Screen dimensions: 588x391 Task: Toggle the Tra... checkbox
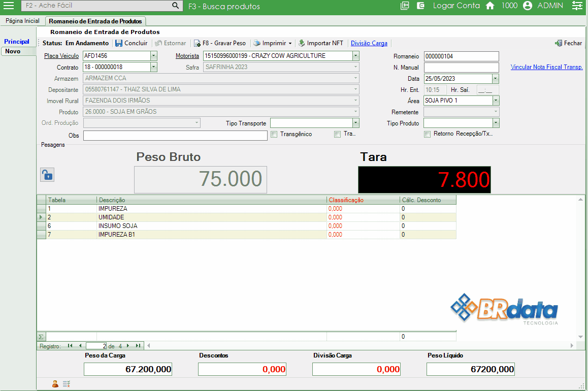click(x=337, y=135)
